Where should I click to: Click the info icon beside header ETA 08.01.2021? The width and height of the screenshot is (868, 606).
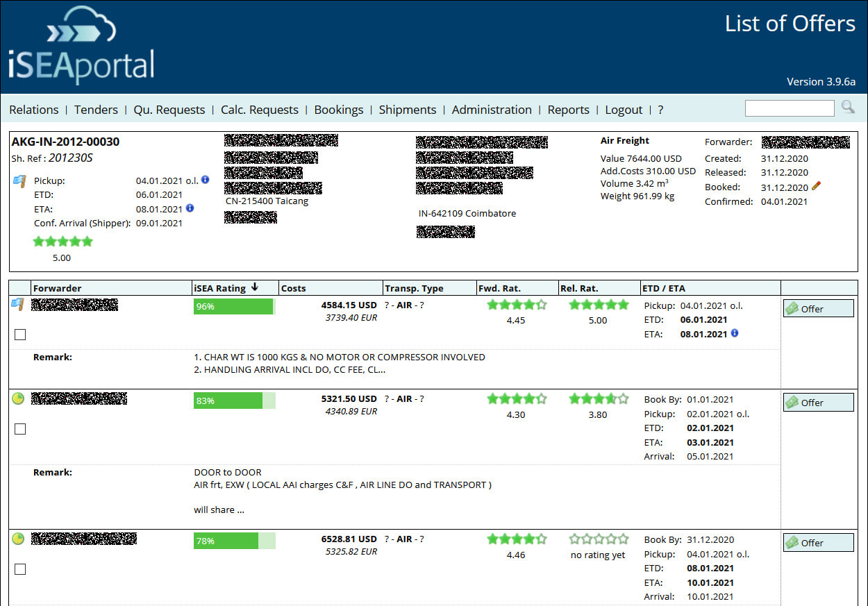[x=190, y=208]
